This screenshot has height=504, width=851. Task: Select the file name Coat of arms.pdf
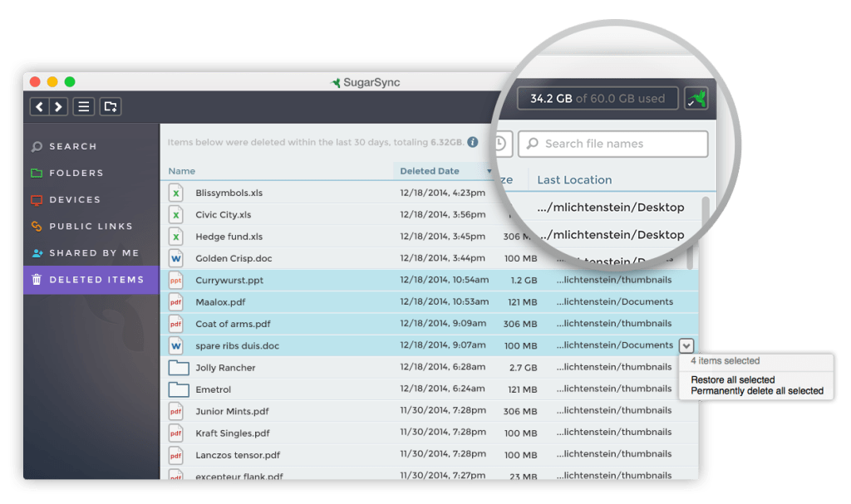pos(233,324)
